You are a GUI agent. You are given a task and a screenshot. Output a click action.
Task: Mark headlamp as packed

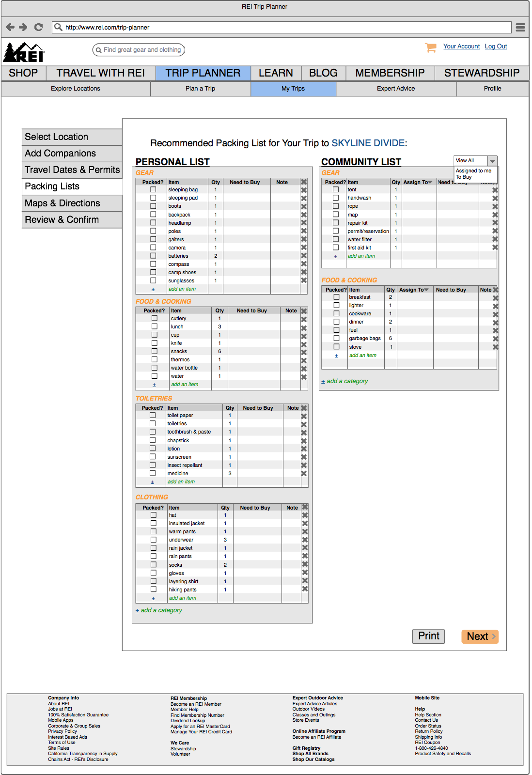pyautogui.click(x=153, y=222)
